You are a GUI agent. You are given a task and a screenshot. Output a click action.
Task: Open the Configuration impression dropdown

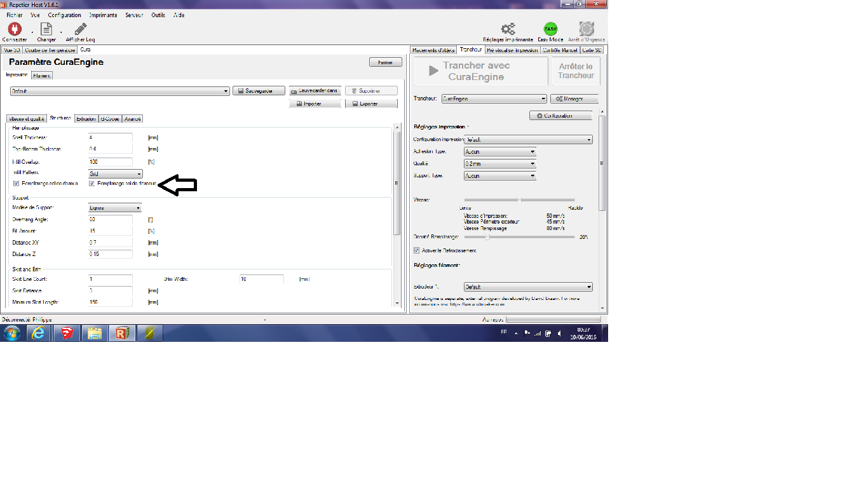pyautogui.click(x=528, y=140)
